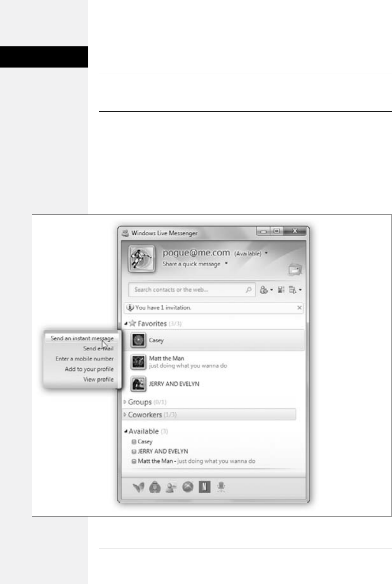Collapse the Favorites group triangle
Image resolution: width=392 pixels, height=584 pixels.
click(x=126, y=324)
